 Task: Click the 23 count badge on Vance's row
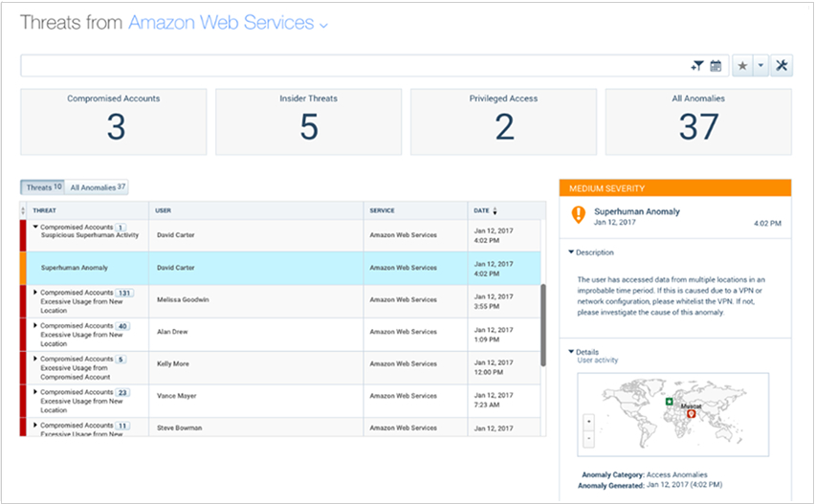tap(122, 393)
